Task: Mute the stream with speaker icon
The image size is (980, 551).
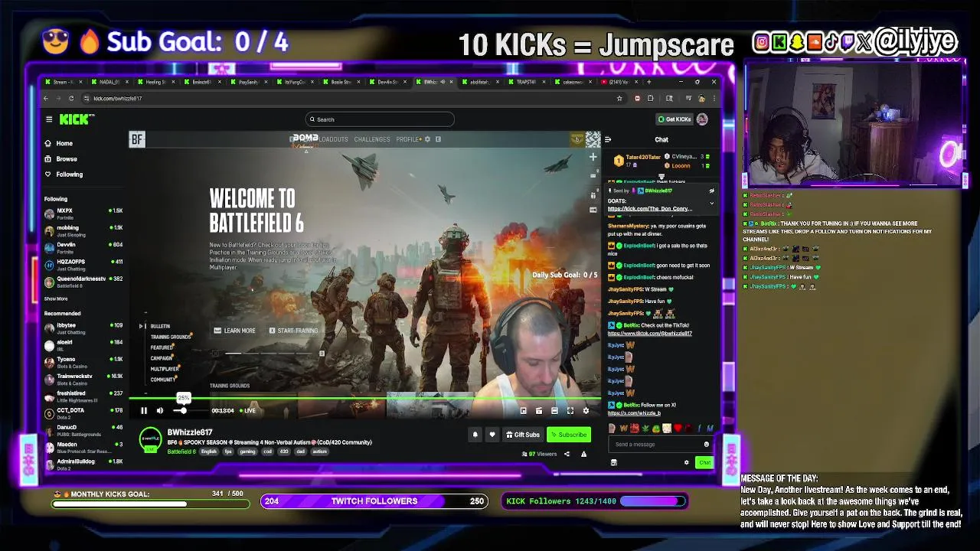Action: [160, 411]
